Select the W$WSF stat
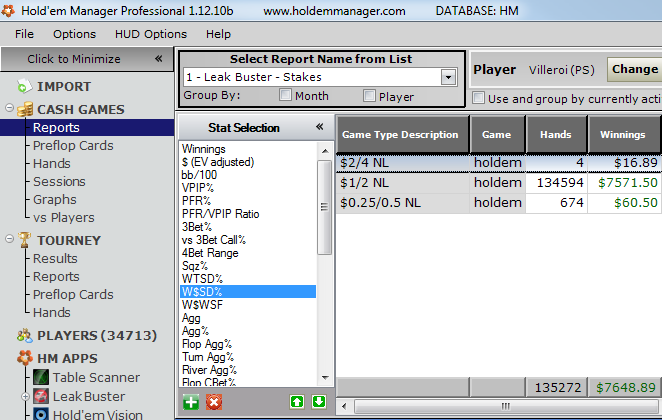This screenshot has height=420, width=662. tap(248, 305)
